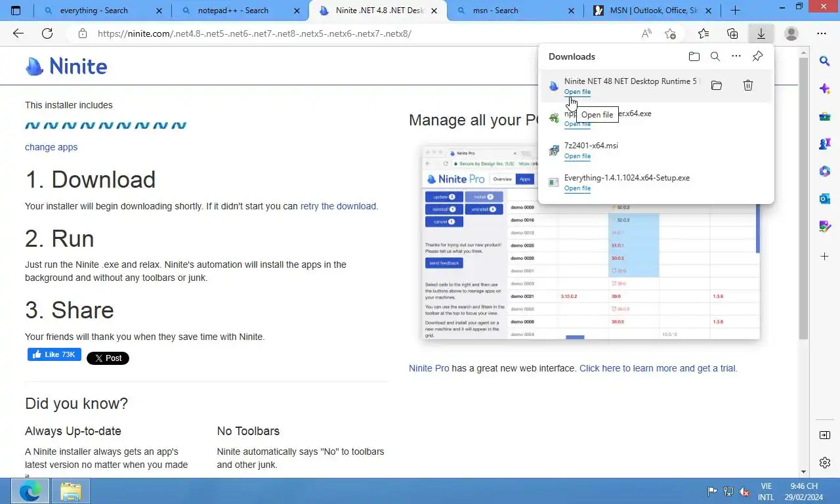
Task: Open More options in Downloads panel
Action: (x=736, y=56)
